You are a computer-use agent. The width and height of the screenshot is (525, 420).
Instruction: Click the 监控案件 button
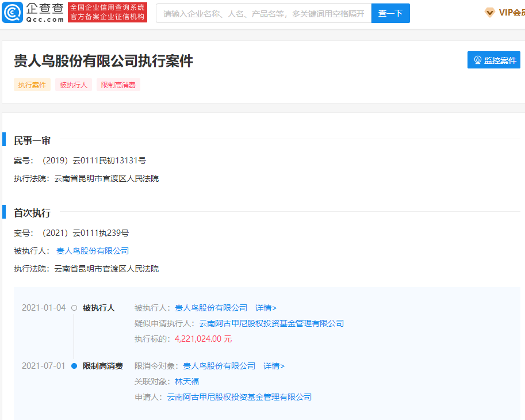coord(494,60)
